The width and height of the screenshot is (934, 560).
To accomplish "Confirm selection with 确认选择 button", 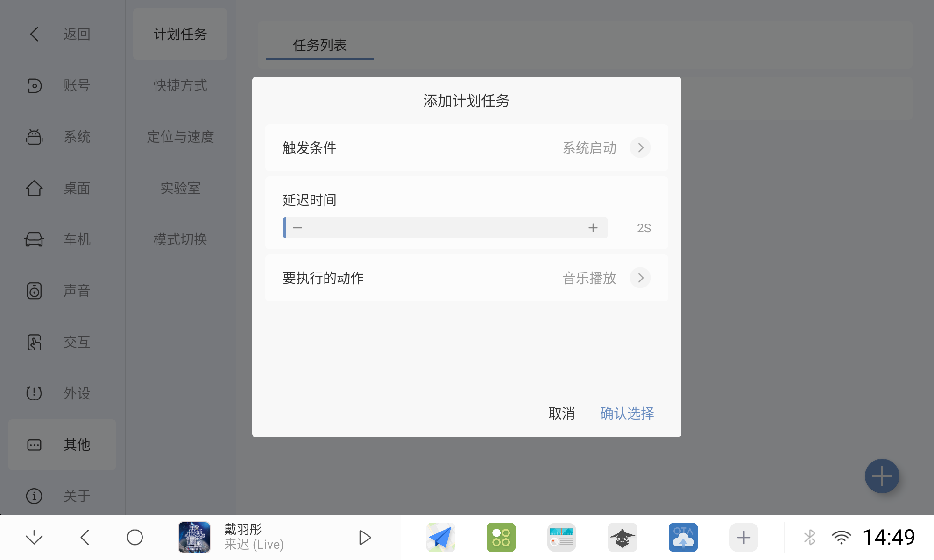I will (x=626, y=413).
